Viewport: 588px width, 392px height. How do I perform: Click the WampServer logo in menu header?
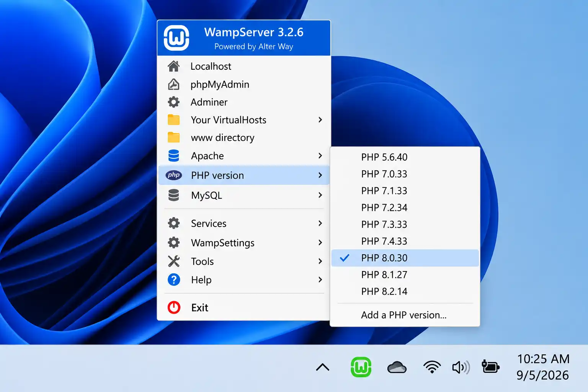coord(176,38)
